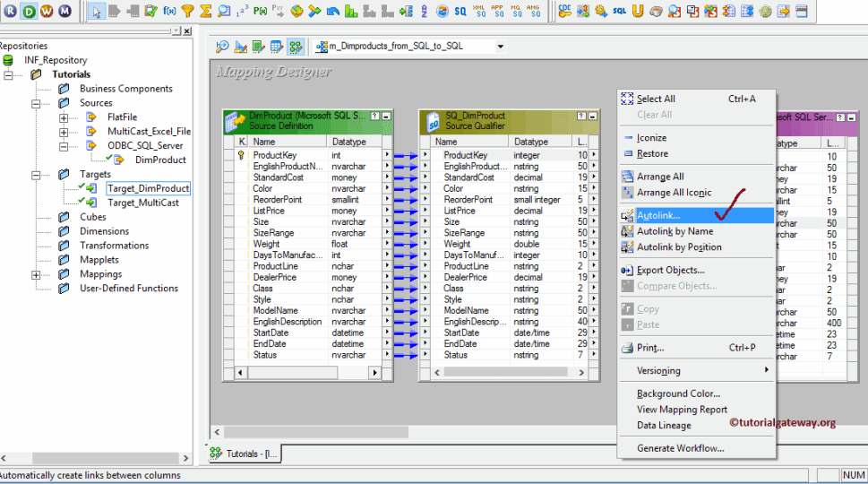This screenshot has height=484, width=868.
Task: Click the CDC key toolbar icon
Action: (564, 11)
